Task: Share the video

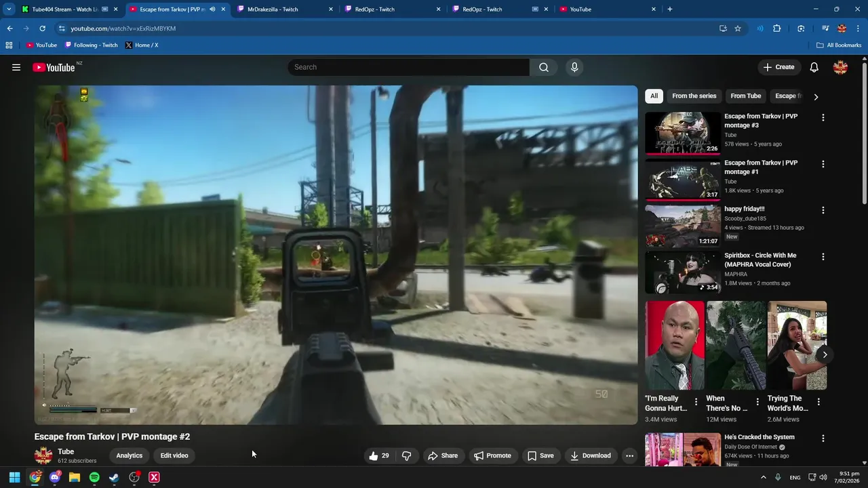Action: pos(443,455)
